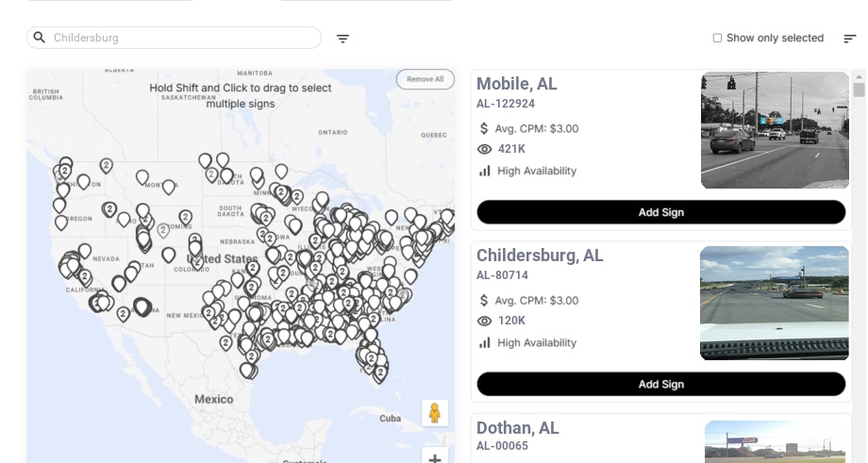Zoom in the map with plus

(435, 457)
